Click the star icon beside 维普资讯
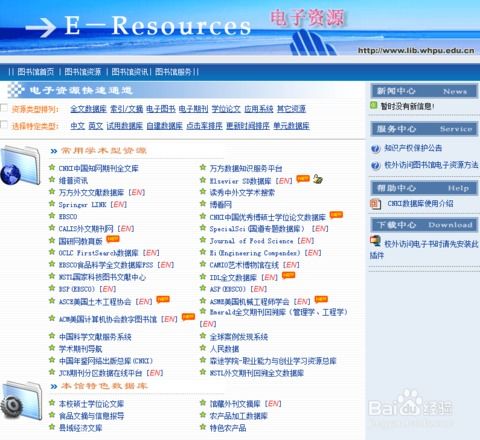480x440 pixels. coord(52,179)
